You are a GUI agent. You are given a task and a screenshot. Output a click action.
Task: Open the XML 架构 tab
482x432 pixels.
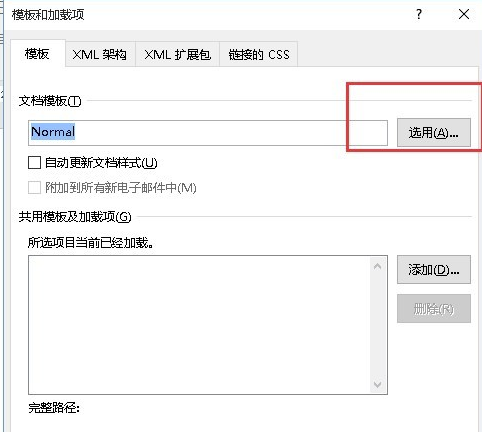[x=100, y=54]
